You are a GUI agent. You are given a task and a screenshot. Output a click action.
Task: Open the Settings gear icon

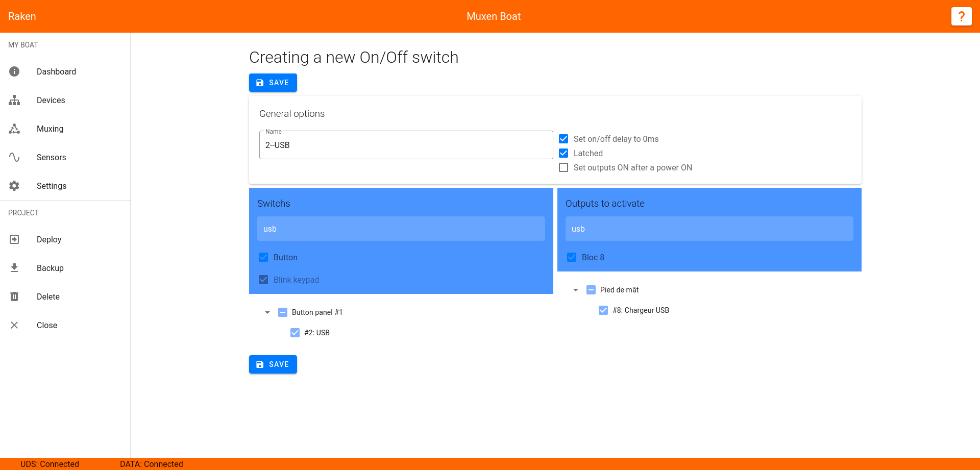[14, 186]
